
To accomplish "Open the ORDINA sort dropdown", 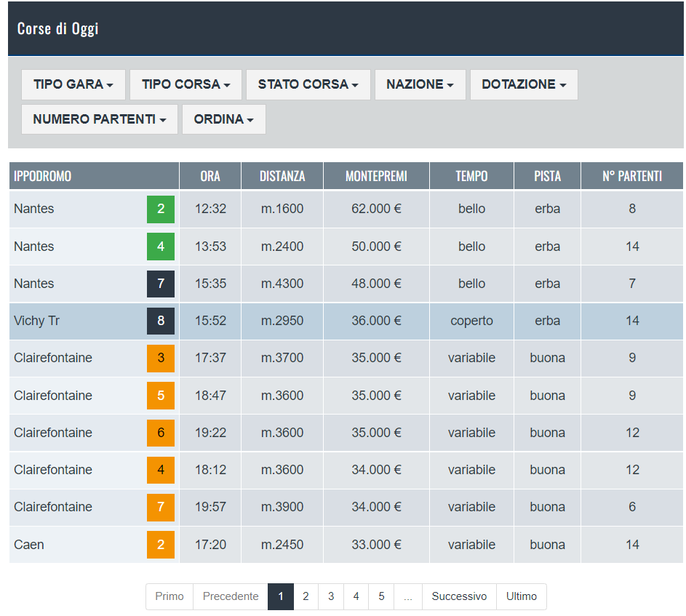I will [x=224, y=119].
